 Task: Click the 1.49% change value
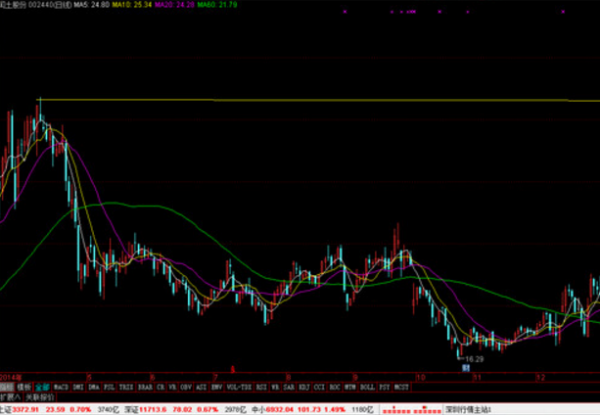(x=335, y=410)
